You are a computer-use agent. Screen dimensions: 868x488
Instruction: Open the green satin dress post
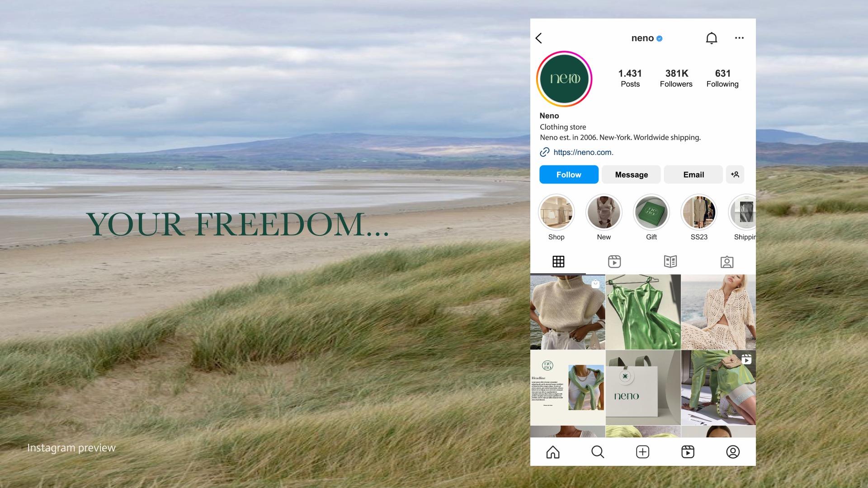[x=643, y=312]
